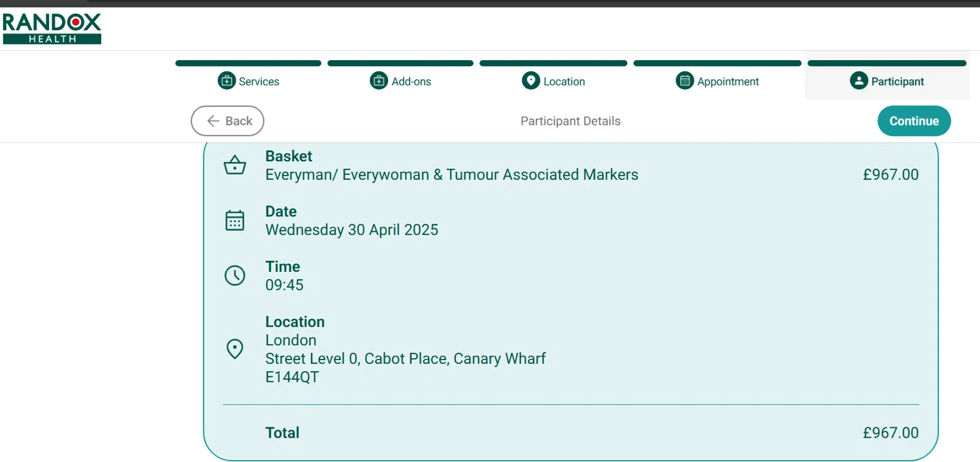Select the Appointment step tab
The image size is (980, 462).
[728, 82]
